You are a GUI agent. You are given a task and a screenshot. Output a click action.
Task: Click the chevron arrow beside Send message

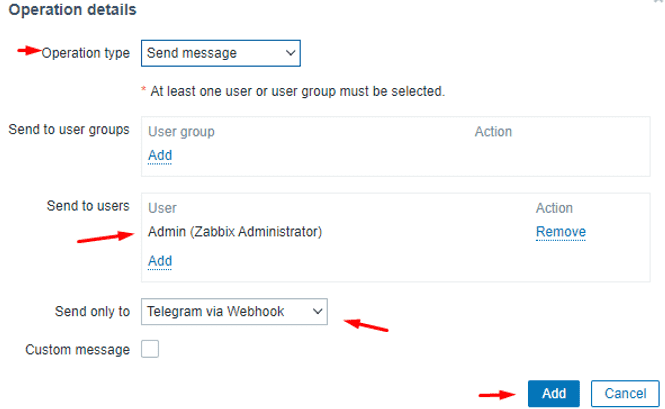tap(291, 53)
